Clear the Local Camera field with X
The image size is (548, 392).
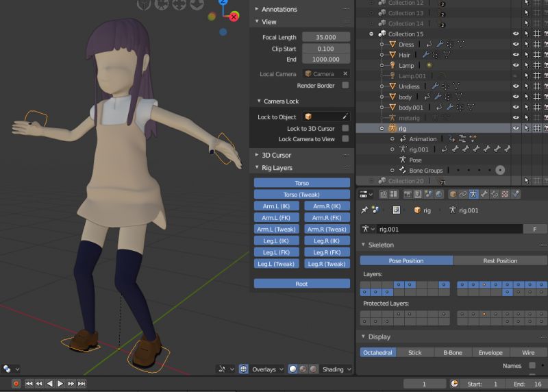pos(345,73)
